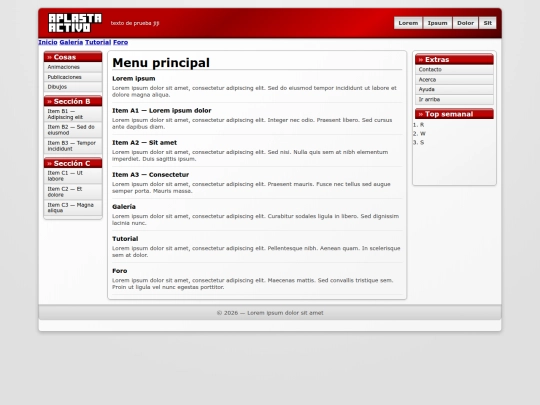Image resolution: width=540 pixels, height=405 pixels.
Task: Visit the Foro navigation link
Action: [121, 42]
